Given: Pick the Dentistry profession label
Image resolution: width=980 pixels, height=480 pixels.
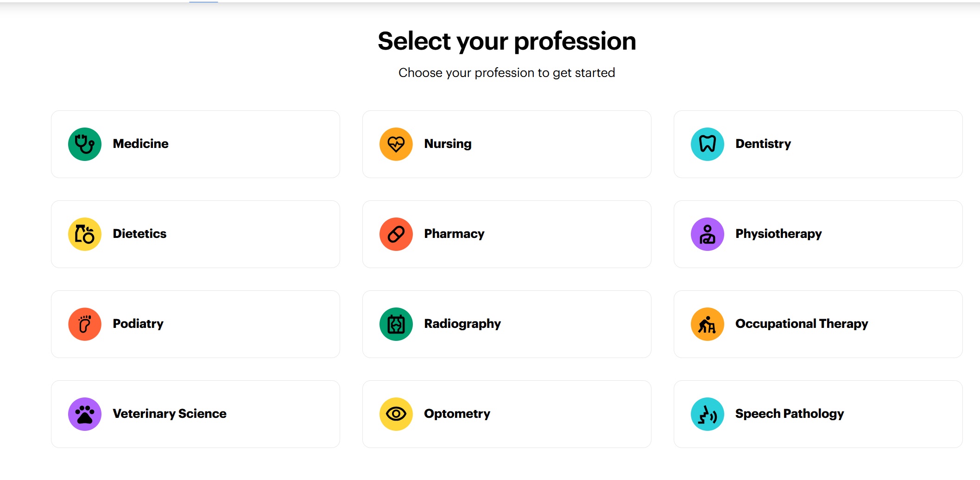Looking at the screenshot, I should [x=763, y=144].
